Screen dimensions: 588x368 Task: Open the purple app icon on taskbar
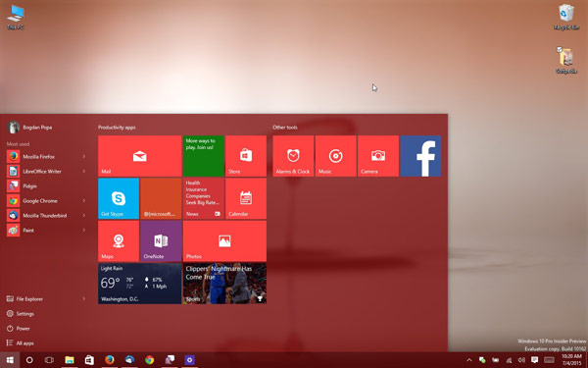(190, 360)
